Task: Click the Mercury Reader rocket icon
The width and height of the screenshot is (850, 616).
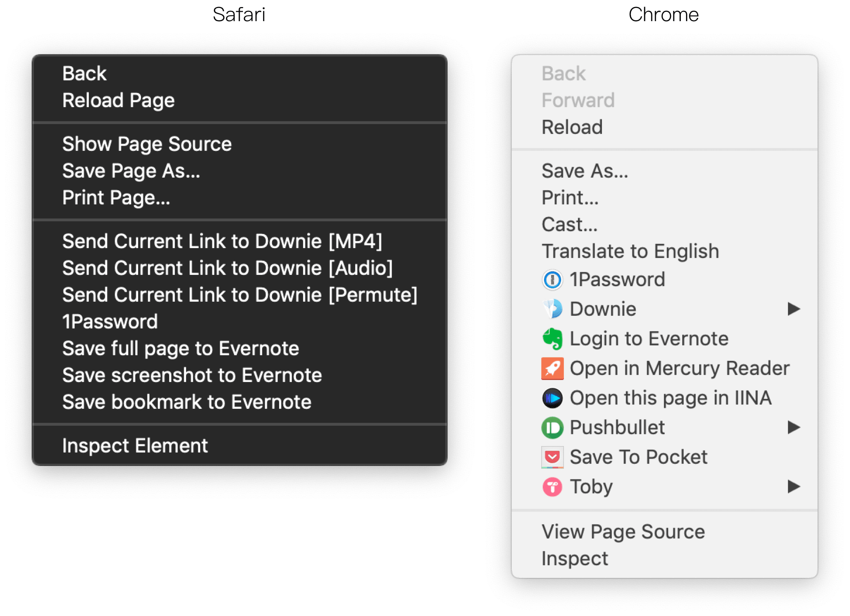Action: coord(552,368)
